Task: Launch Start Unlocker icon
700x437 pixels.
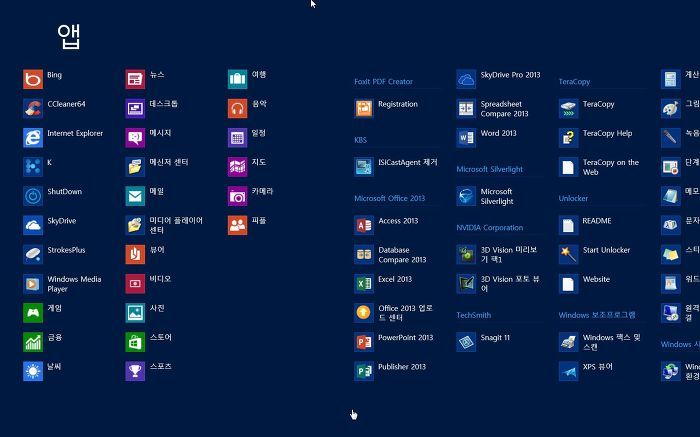Action: click(568, 254)
